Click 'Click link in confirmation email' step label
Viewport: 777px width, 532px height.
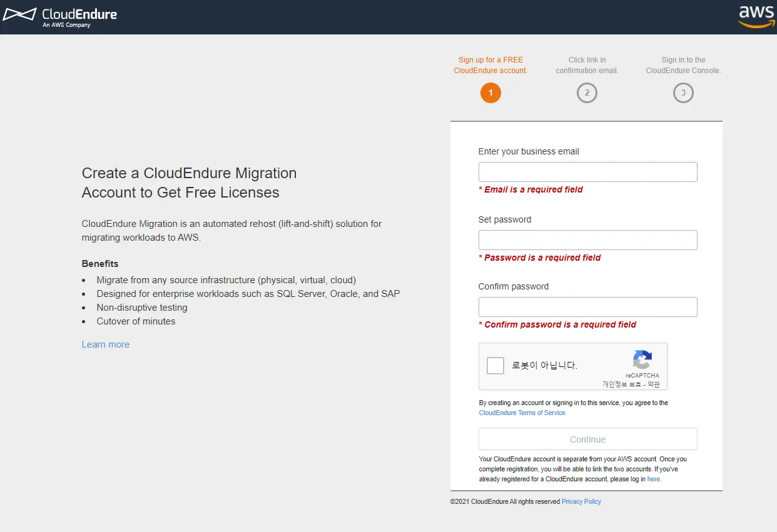[x=587, y=65]
